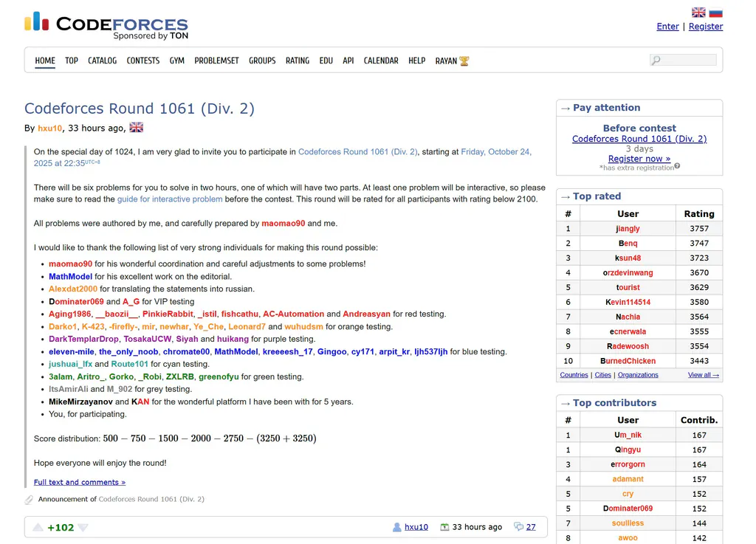Upvote the Round 1061 announcement
The height and width of the screenshot is (544, 756).
coord(38,527)
